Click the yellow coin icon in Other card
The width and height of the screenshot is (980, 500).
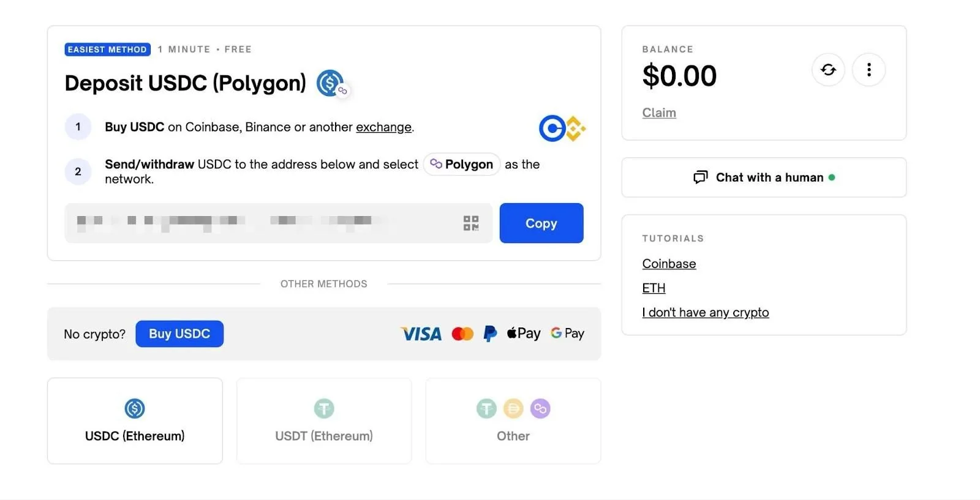click(x=513, y=408)
